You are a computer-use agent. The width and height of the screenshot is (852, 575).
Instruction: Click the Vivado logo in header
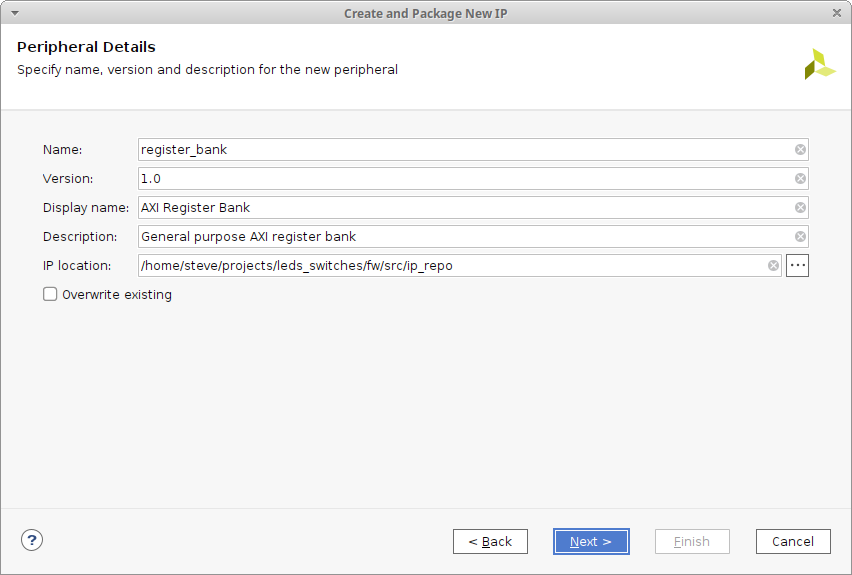tap(819, 64)
